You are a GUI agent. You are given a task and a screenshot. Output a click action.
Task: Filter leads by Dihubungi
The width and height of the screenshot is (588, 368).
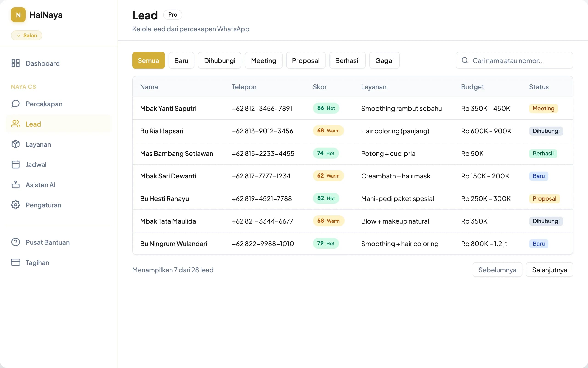pos(219,60)
